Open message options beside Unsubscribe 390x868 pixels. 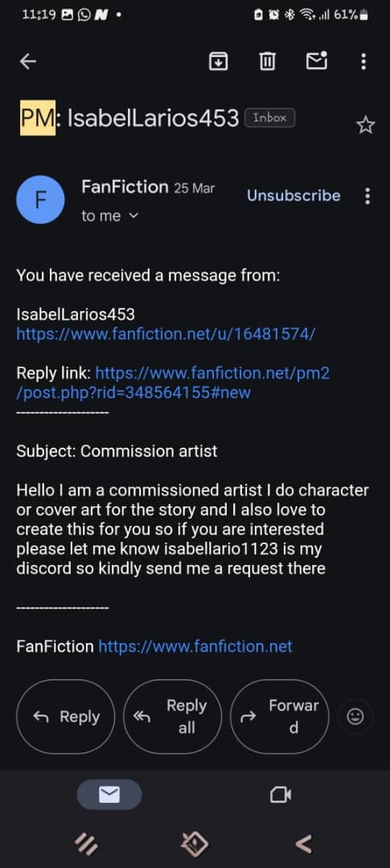(367, 196)
